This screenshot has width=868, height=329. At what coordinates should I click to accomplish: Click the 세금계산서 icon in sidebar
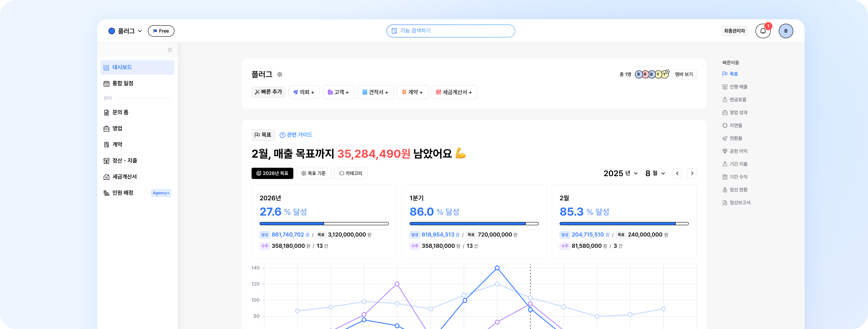106,177
